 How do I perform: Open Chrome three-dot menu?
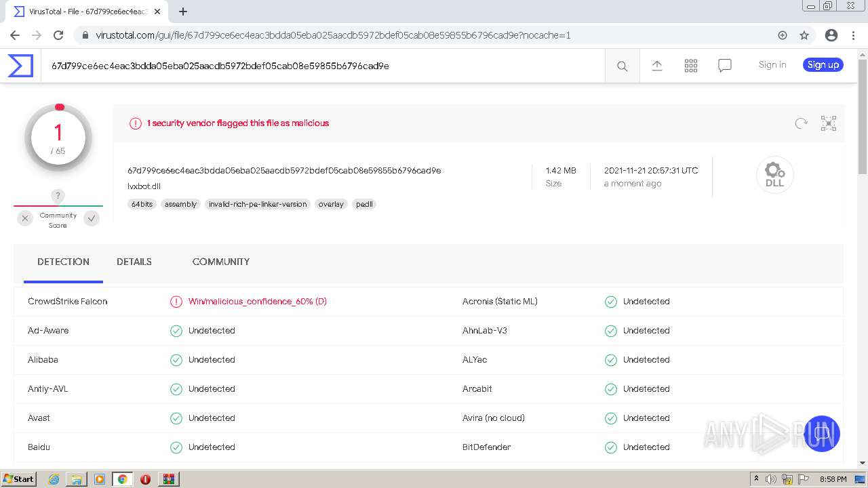852,35
